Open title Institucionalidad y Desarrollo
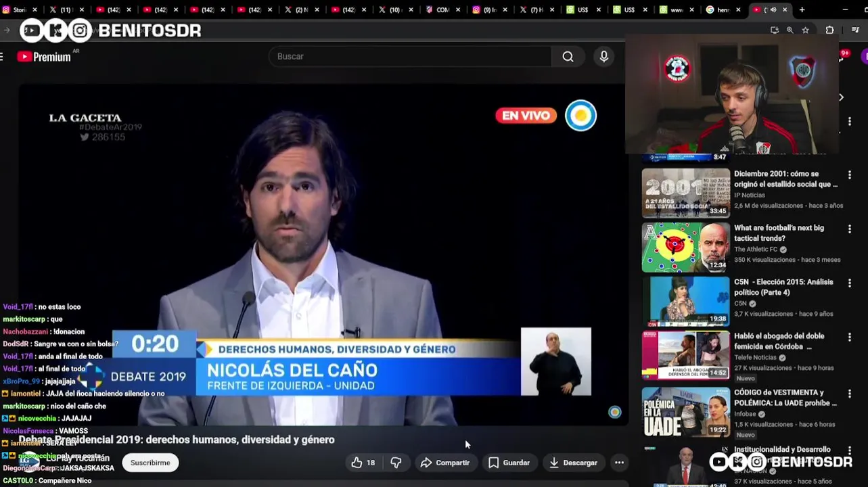Viewport: 868px width, 487px height. (782, 449)
